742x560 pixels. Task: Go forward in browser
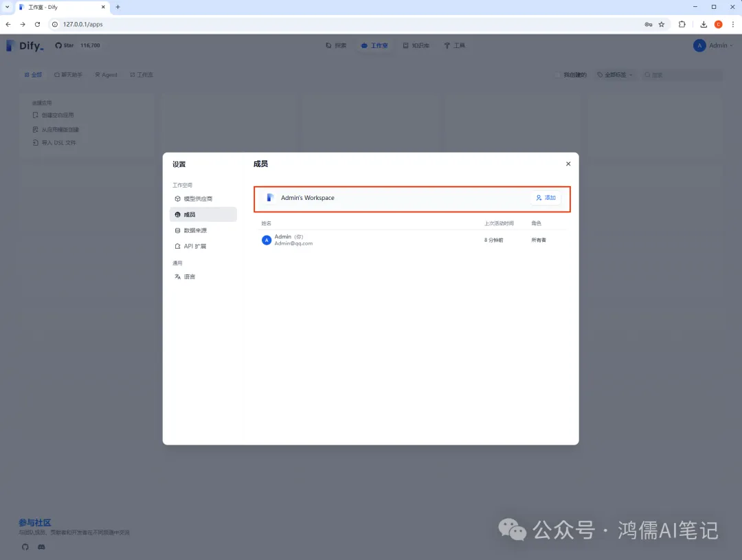[x=23, y=24]
